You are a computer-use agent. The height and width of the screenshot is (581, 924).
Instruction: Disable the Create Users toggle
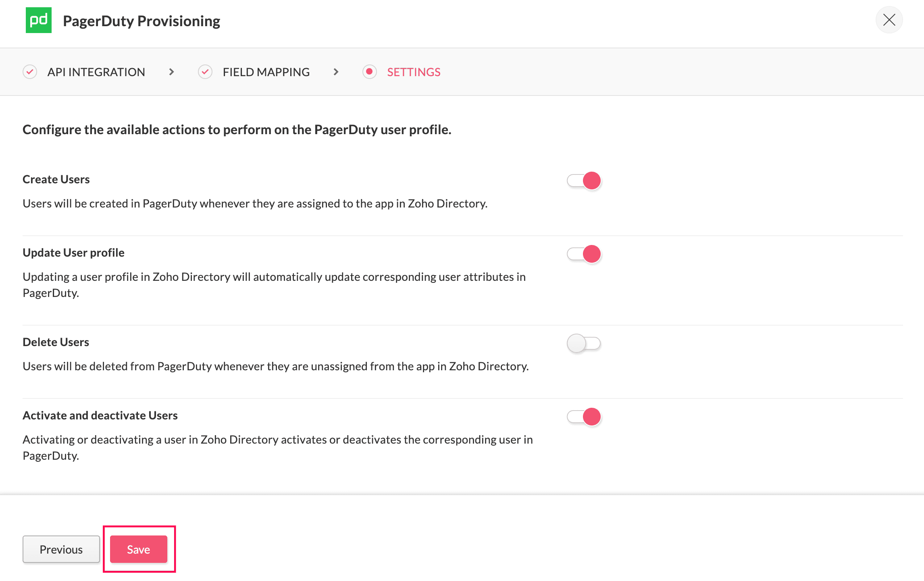coord(584,181)
